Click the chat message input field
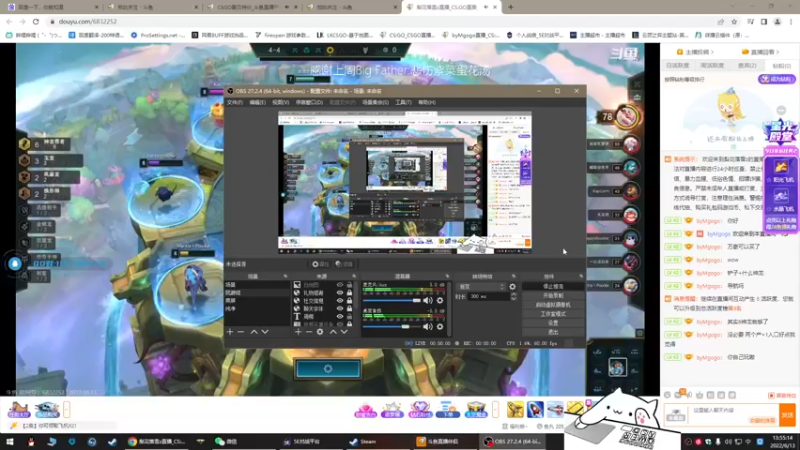Screen dimensions: 800x450 point(734,414)
